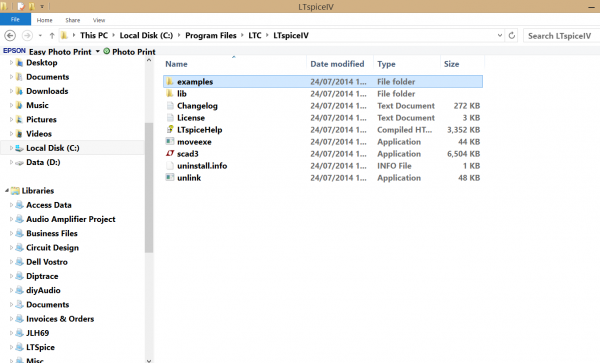Viewport: 600px width, 363px height.
Task: Click navigation pane scrollbar down arrow
Action: tap(149, 360)
